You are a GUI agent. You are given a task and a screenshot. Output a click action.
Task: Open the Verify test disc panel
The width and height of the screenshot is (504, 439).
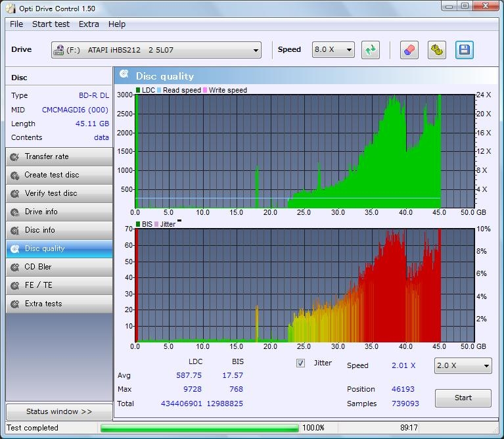[58, 193]
